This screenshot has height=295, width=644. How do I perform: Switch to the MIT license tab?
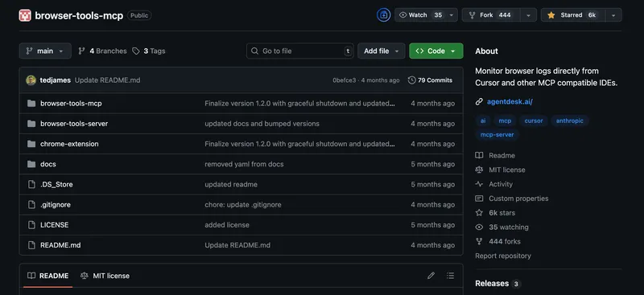105,276
